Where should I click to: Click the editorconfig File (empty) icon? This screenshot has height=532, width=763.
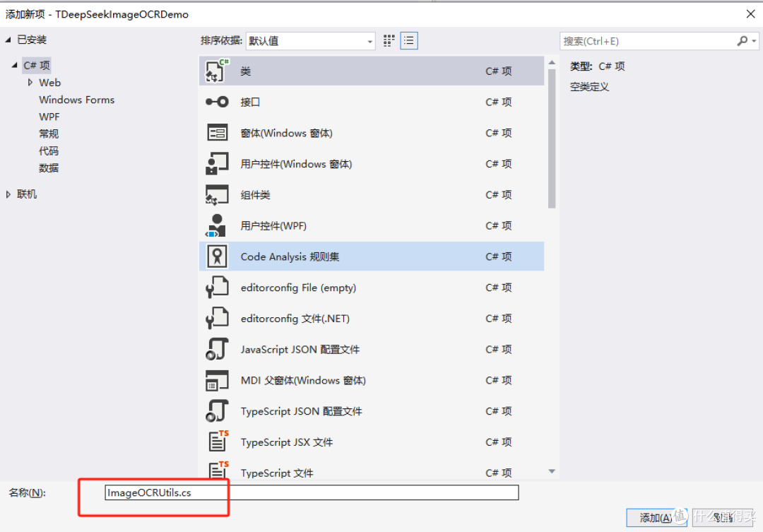217,287
